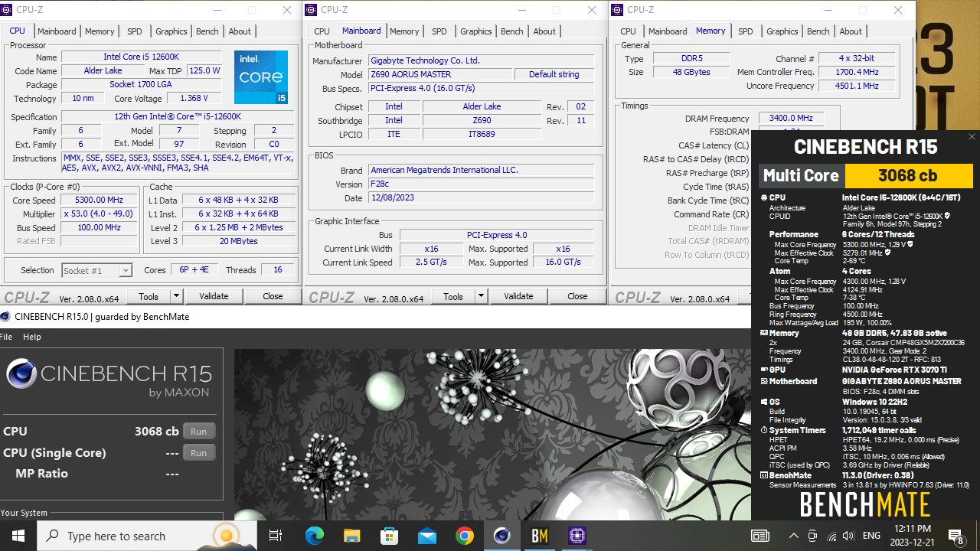Switch to Cinebench via its taskbar icon

point(501,536)
